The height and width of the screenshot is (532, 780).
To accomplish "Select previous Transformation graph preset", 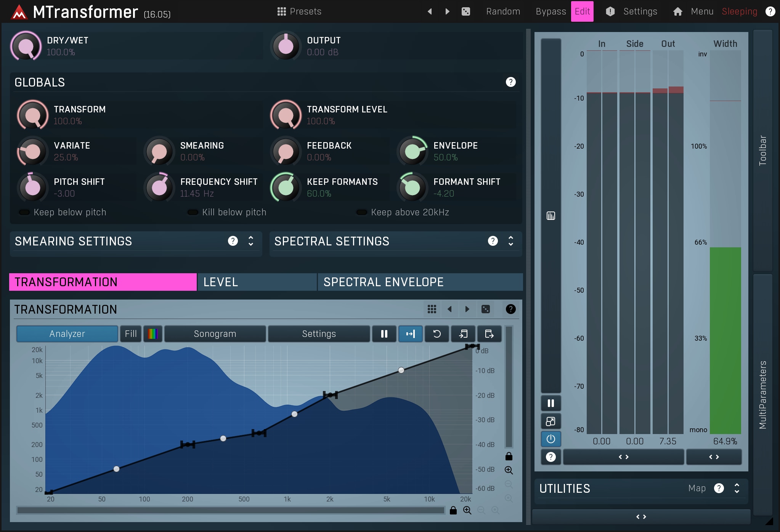I will 449,309.
